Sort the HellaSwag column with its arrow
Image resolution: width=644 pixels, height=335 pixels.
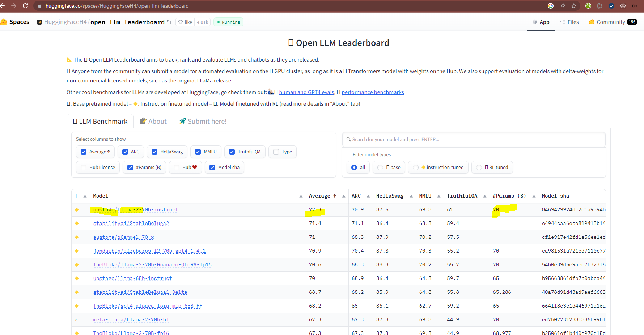(411, 196)
